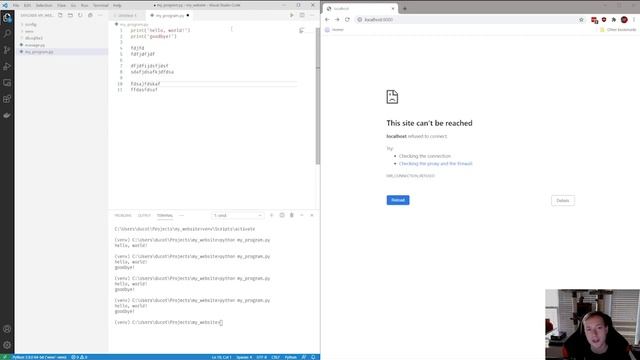Open the Manage gear menu in VS Code
The height and width of the screenshot is (360, 640).
point(7,345)
